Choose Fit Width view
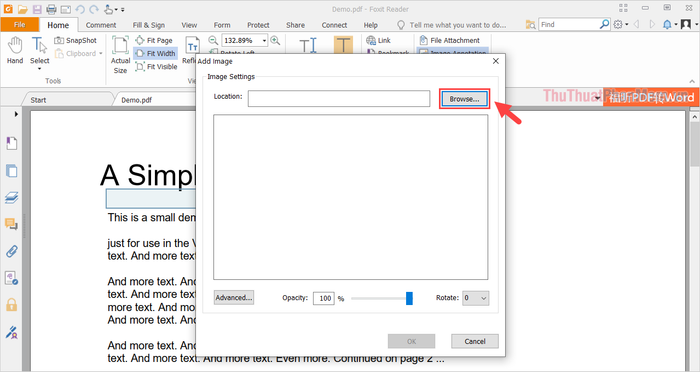The width and height of the screenshot is (700, 372). pos(155,53)
